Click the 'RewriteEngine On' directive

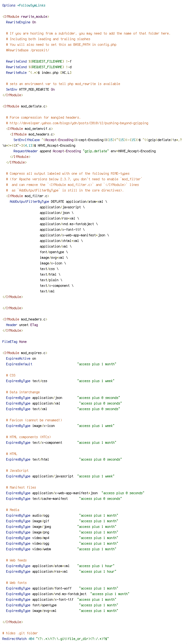21,22
